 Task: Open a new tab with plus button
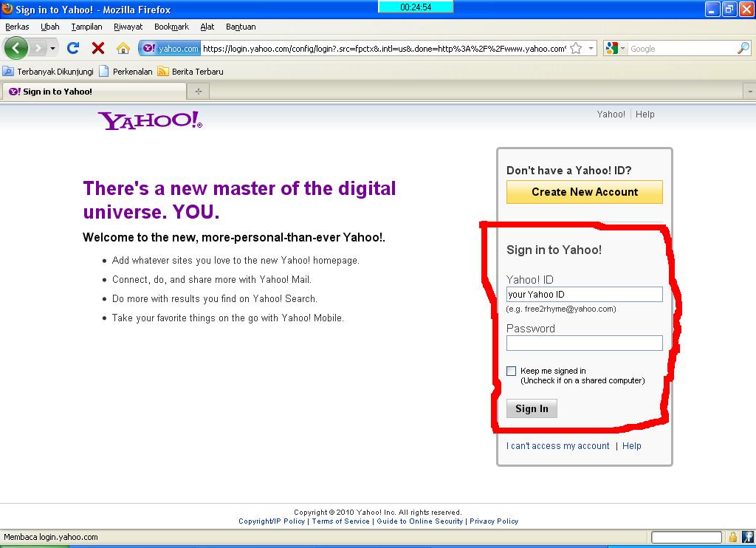click(198, 91)
